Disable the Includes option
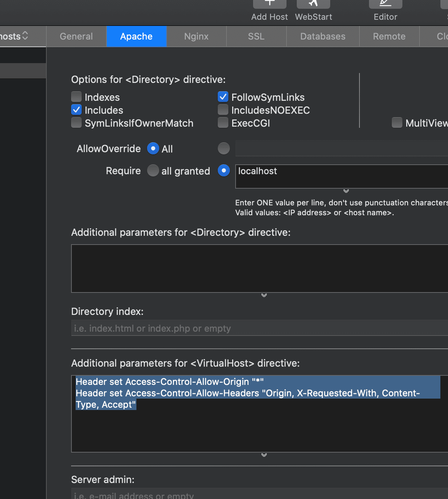 pyautogui.click(x=76, y=110)
